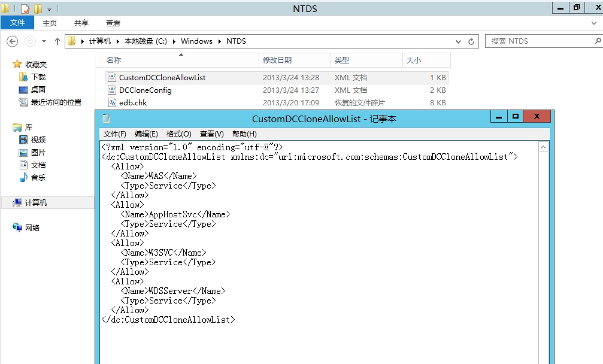Click the 搜索 NTDS search box

tap(539, 41)
